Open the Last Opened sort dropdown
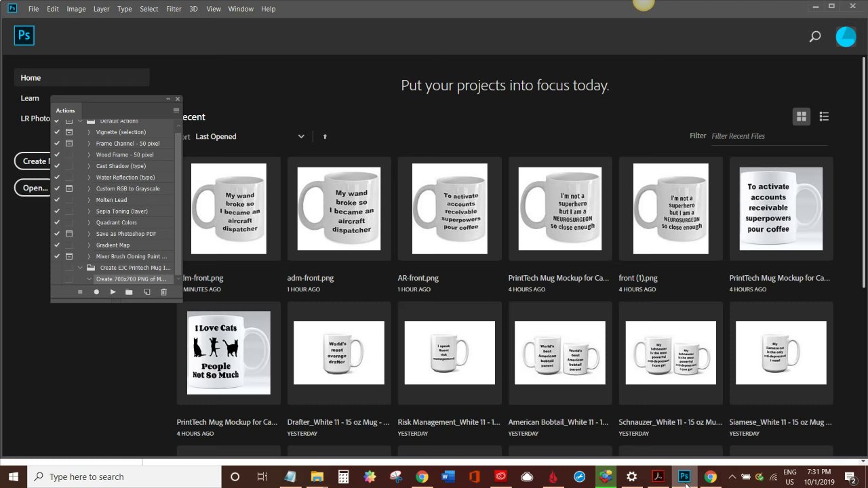The image size is (868, 488). pos(250,136)
